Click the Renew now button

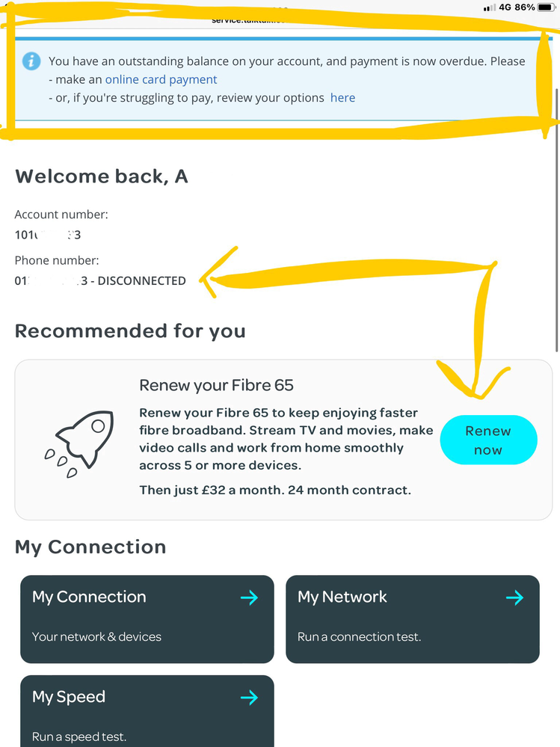[488, 440]
